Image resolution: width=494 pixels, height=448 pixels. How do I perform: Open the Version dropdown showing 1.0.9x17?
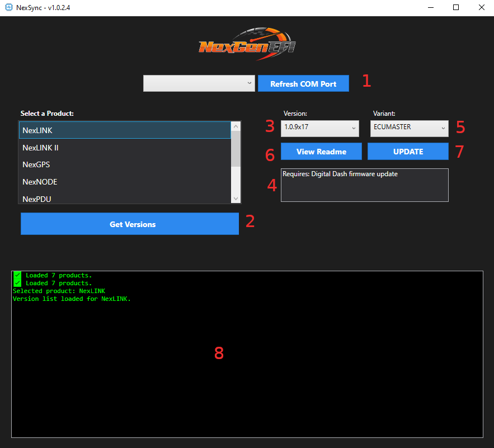[320, 128]
